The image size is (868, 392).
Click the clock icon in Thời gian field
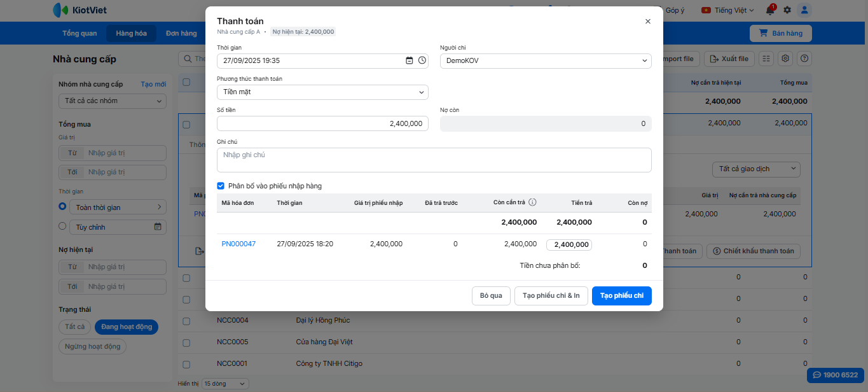point(422,60)
